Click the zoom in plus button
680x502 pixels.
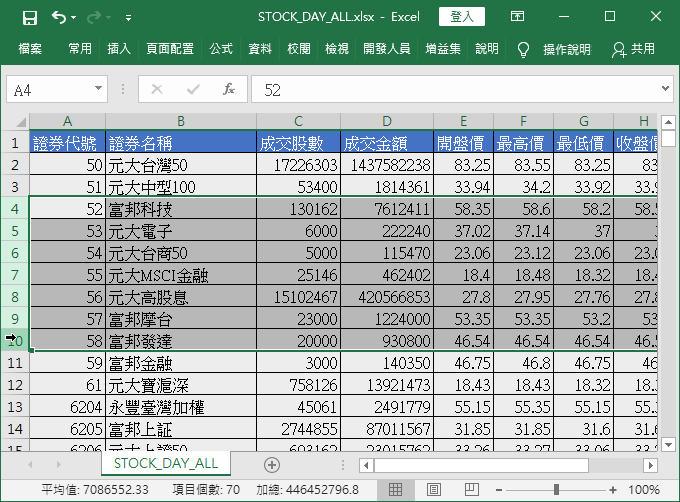click(612, 490)
